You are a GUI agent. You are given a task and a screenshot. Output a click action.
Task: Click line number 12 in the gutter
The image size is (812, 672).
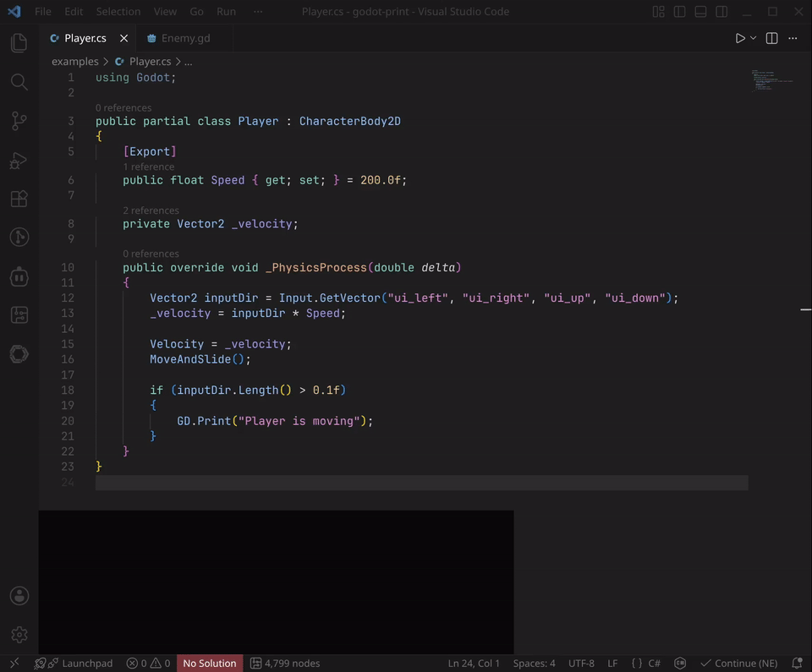coord(68,298)
